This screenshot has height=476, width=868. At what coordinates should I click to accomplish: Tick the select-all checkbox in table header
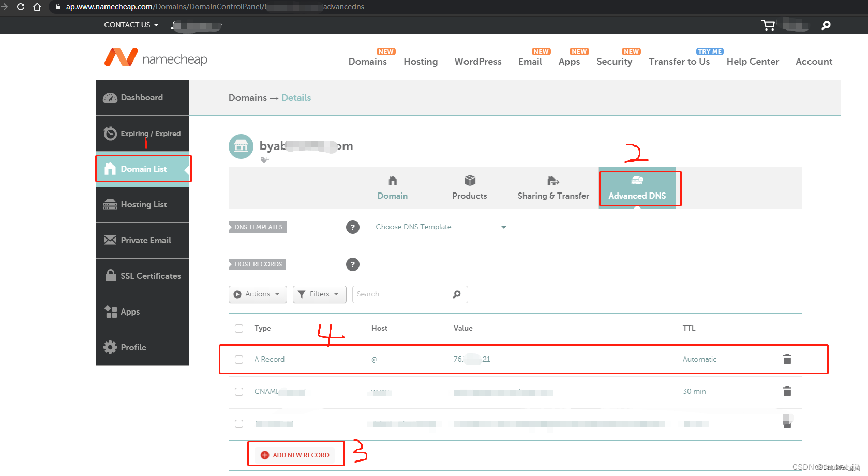239,329
